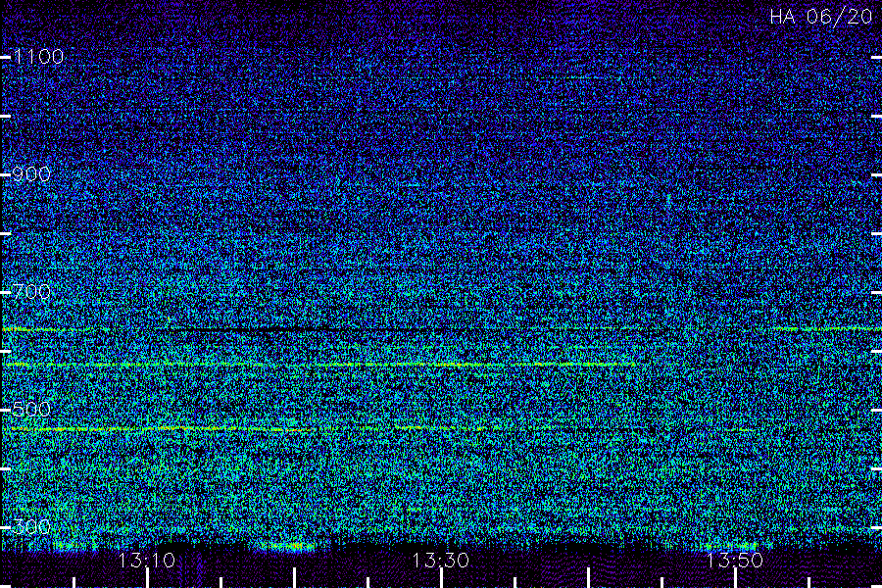Image resolution: width=882 pixels, height=588 pixels.
Task: Click the 1100 frequency axis label
Action: pos(38,56)
